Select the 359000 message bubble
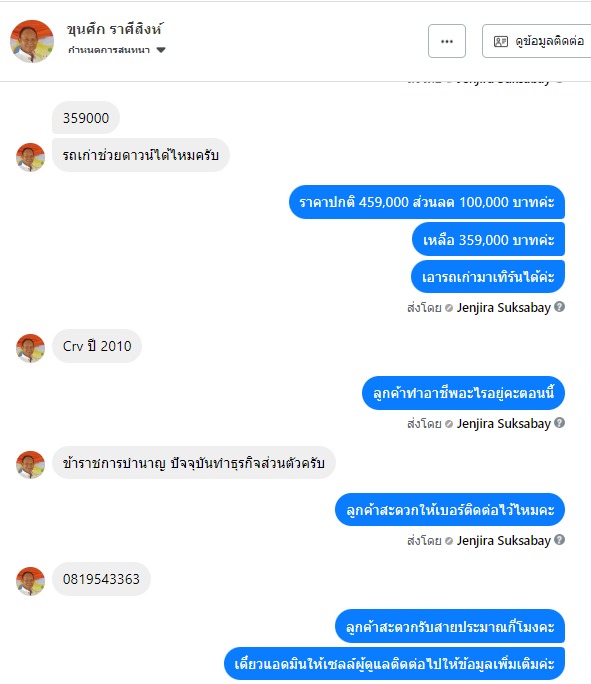591x684 pixels. pyautogui.click(x=86, y=118)
